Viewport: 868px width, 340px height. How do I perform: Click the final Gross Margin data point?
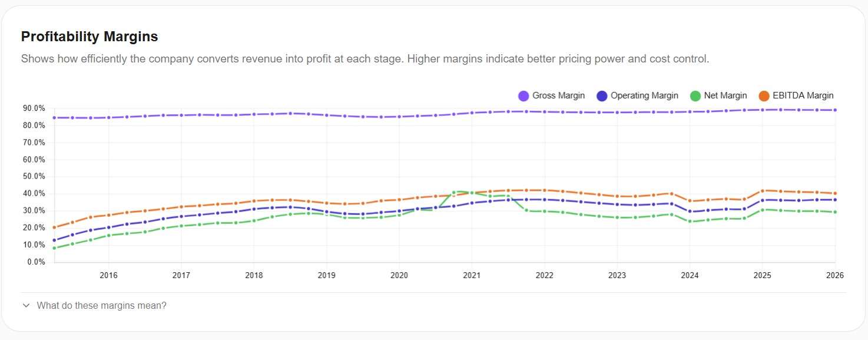835,110
